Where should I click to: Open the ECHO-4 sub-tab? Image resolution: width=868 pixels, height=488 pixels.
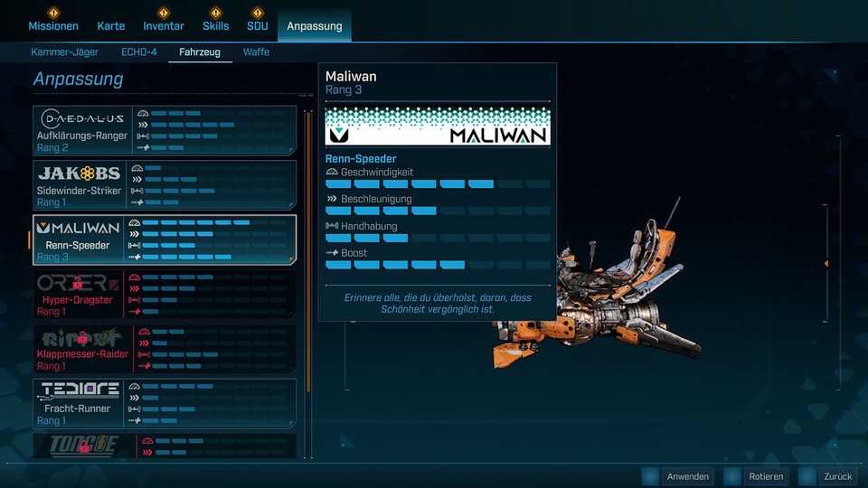[139, 52]
